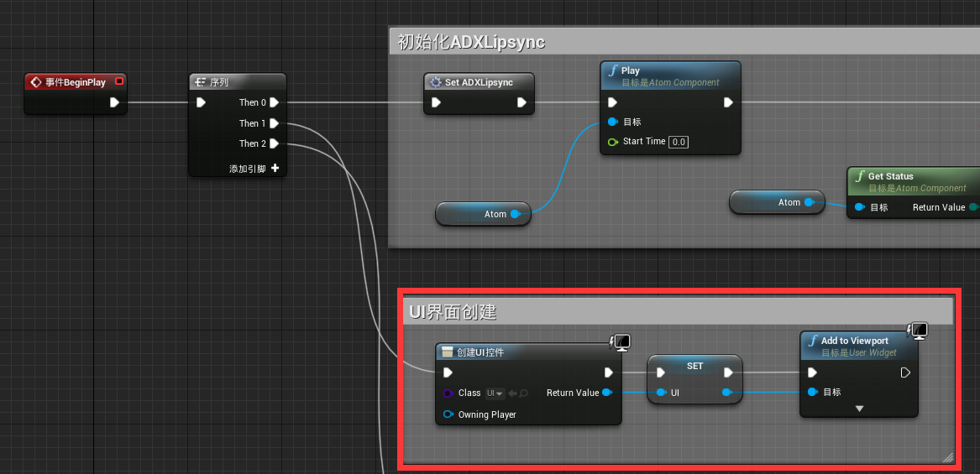Click the client-only monitor icon on 创建UI控件

coord(621,342)
